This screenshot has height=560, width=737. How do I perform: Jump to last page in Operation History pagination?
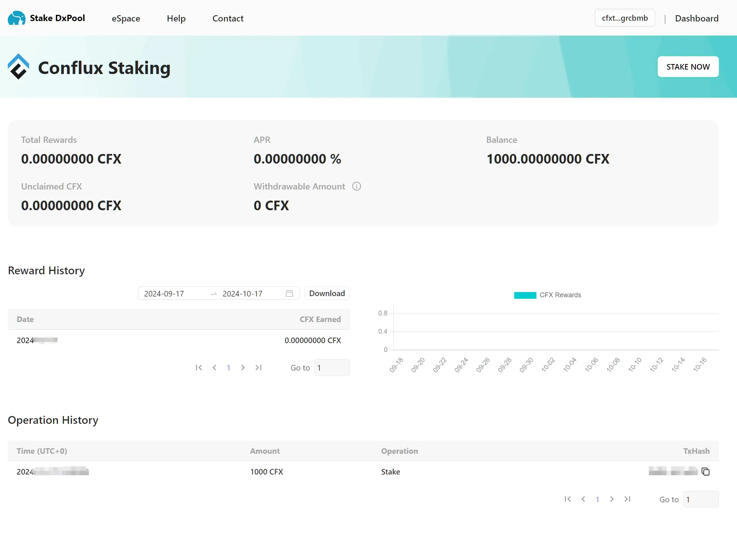pos(627,499)
